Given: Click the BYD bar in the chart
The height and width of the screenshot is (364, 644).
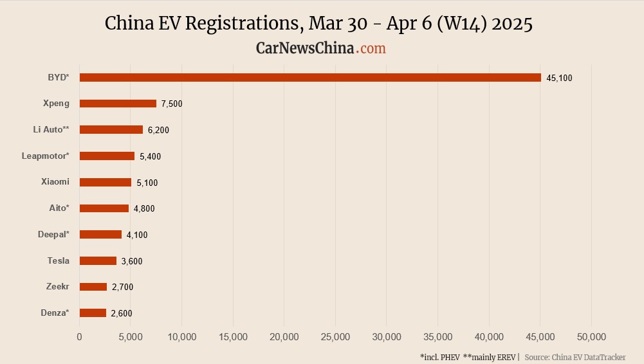Looking at the screenshot, I should (310, 78).
